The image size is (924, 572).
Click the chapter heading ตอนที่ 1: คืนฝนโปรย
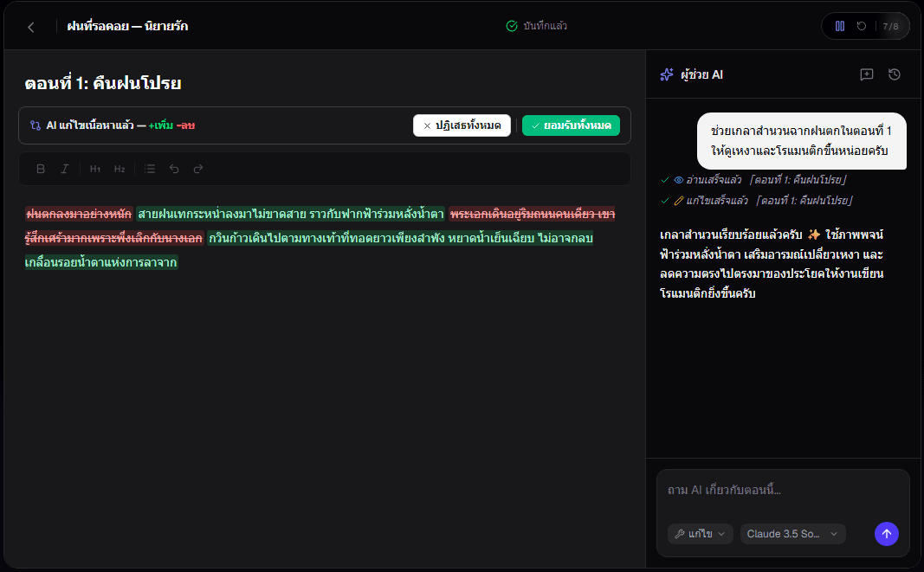[102, 83]
